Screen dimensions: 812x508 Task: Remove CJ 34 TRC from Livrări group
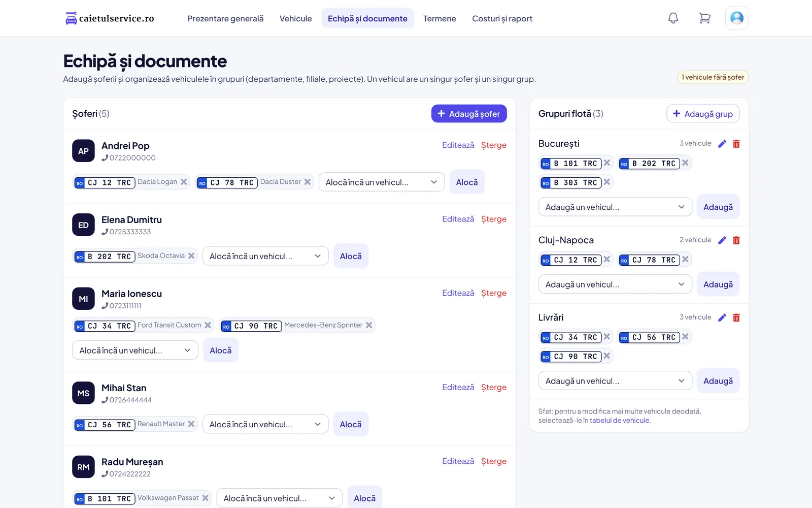click(x=607, y=337)
